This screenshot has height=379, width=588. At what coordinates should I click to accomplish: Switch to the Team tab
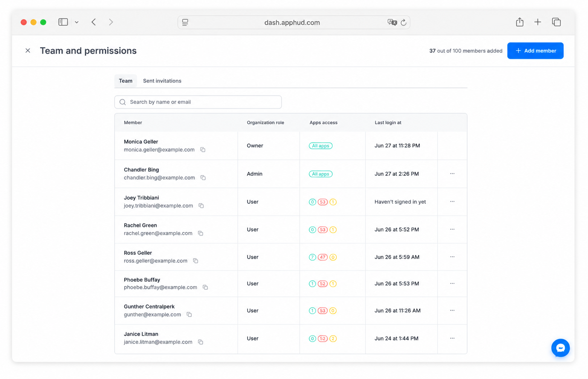coord(126,81)
